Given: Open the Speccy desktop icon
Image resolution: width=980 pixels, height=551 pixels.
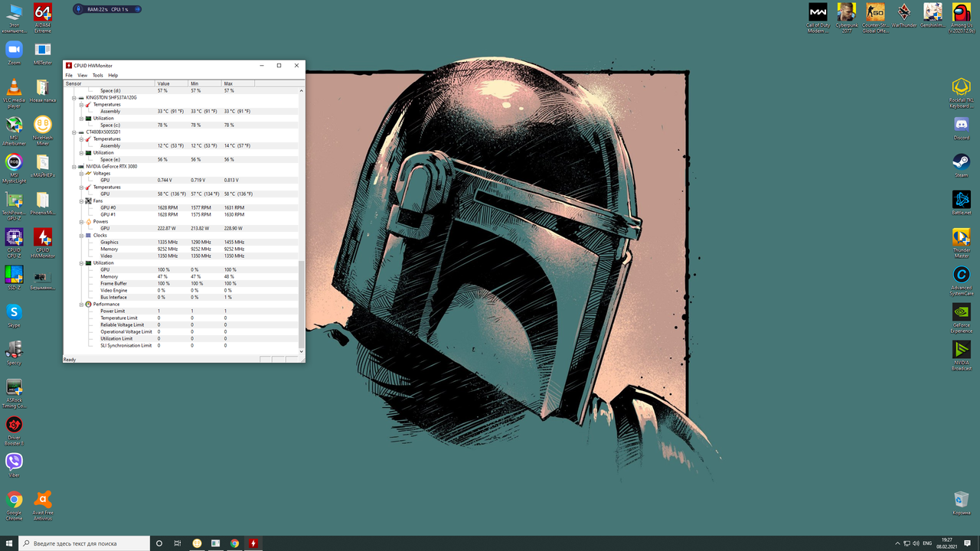Looking at the screenshot, I should click(14, 354).
